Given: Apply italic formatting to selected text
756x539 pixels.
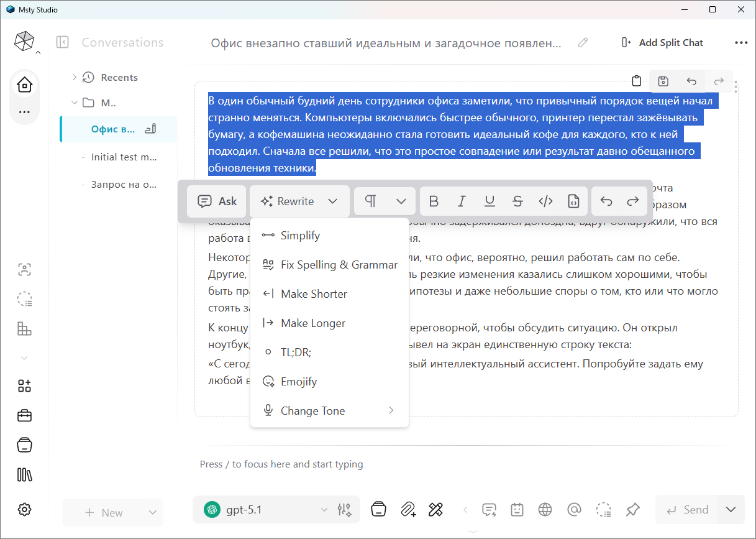Looking at the screenshot, I should [462, 201].
